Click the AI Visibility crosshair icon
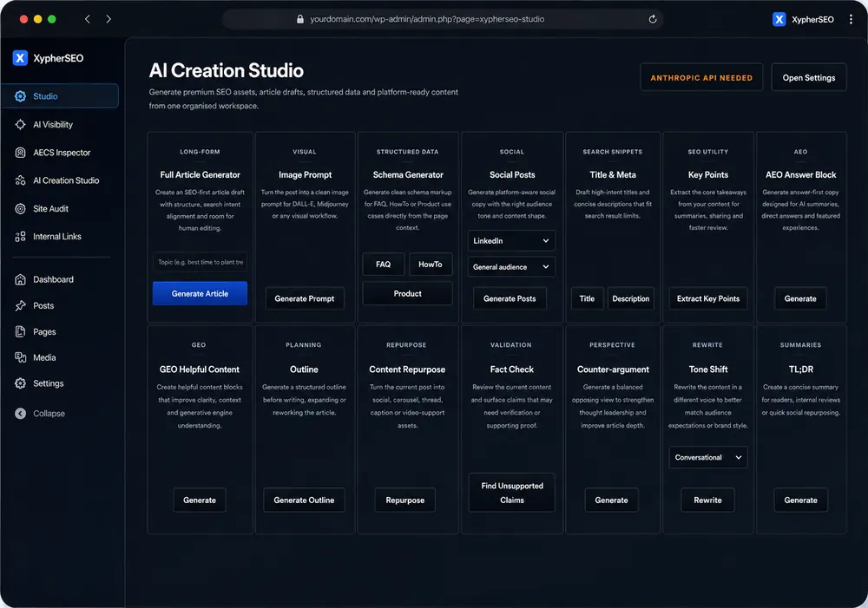868x608 pixels. click(21, 125)
